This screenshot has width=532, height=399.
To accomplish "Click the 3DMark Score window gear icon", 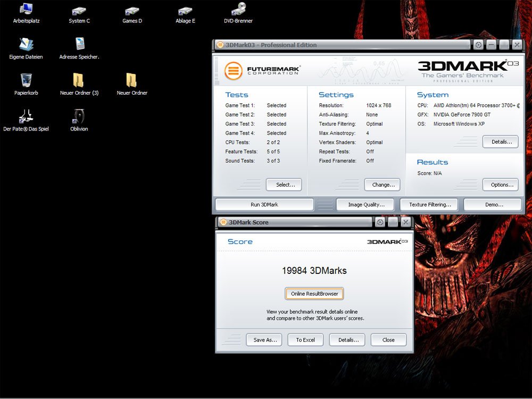I will (380, 222).
